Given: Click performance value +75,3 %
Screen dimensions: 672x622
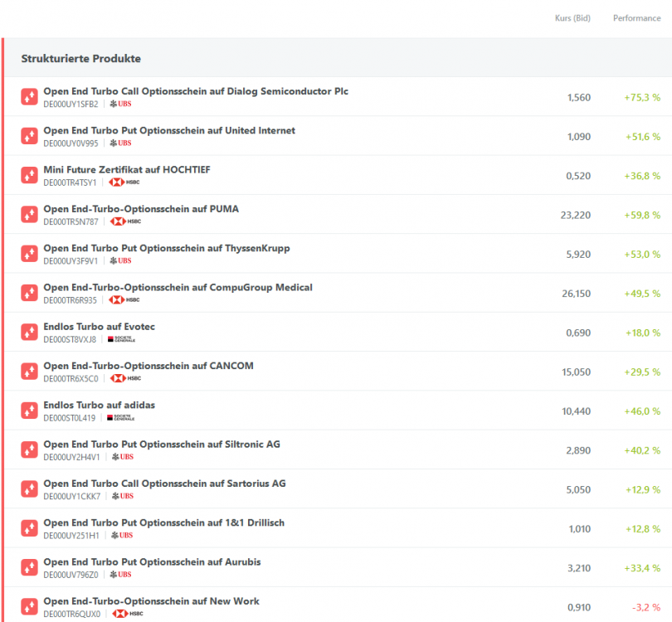Looking at the screenshot, I should (642, 98).
